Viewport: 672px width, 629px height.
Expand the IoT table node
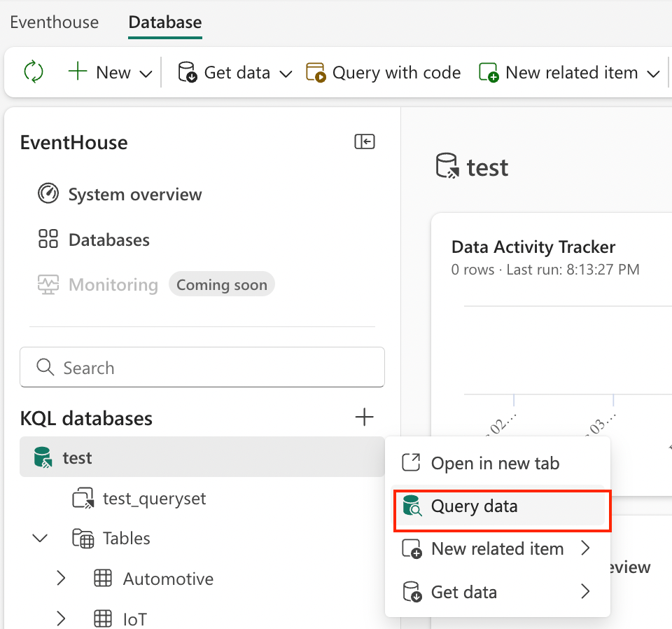tap(61, 618)
